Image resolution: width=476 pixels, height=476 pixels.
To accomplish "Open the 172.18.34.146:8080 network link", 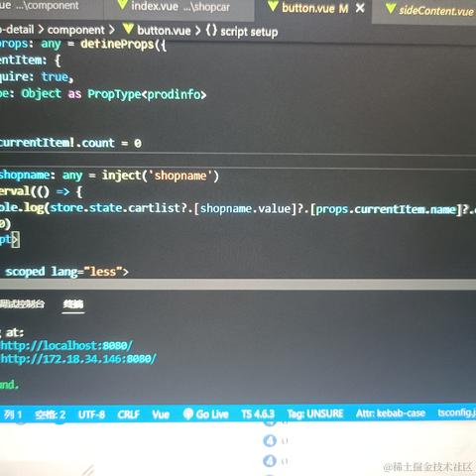I will (78, 359).
